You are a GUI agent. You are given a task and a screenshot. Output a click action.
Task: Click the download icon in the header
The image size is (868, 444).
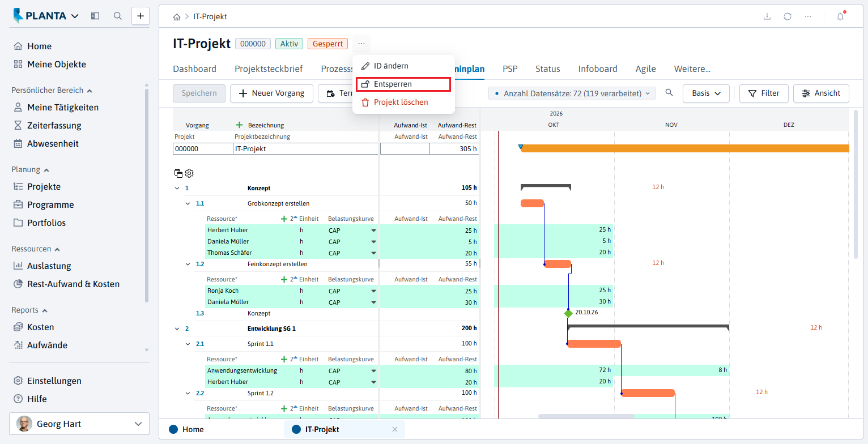coord(767,16)
